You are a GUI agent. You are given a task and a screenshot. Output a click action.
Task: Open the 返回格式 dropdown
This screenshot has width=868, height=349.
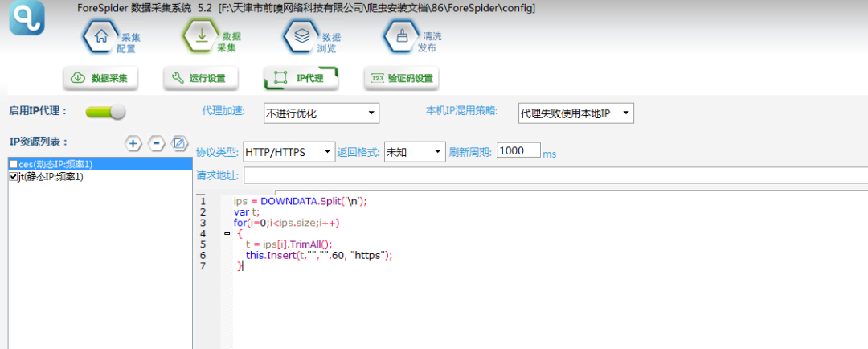click(415, 152)
